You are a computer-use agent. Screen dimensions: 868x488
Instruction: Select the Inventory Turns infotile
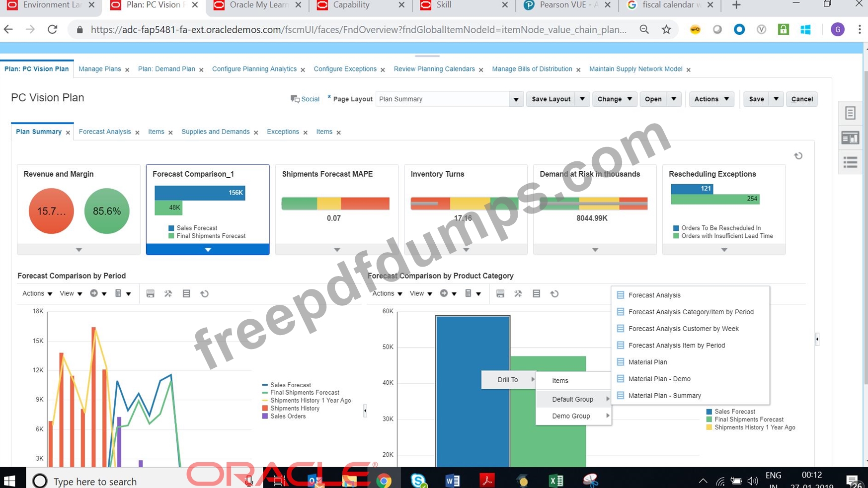pyautogui.click(x=466, y=209)
